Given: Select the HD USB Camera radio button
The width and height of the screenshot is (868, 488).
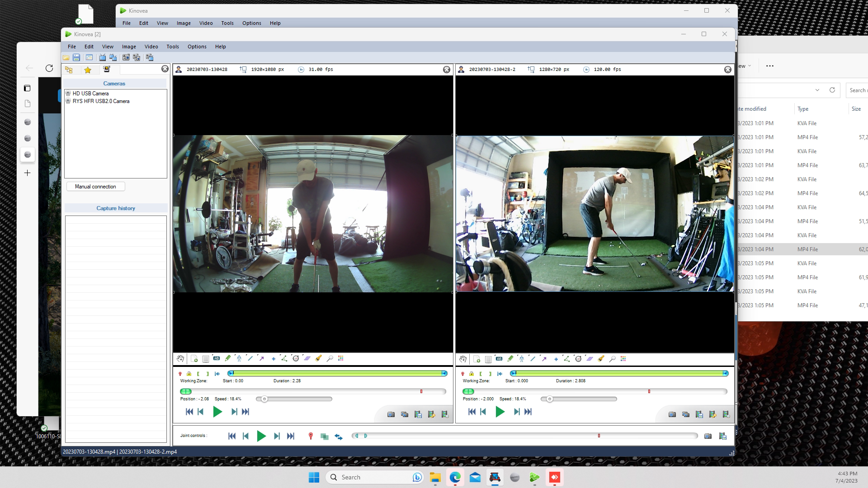Looking at the screenshot, I should pyautogui.click(x=69, y=94).
